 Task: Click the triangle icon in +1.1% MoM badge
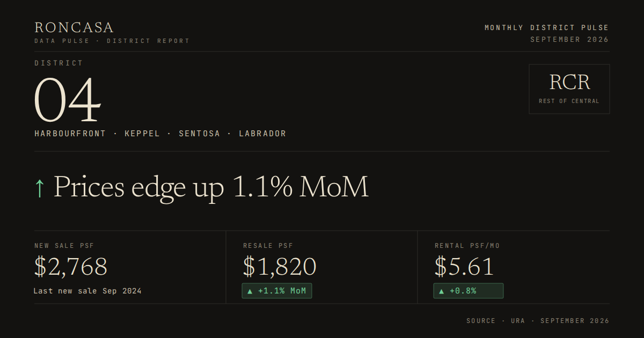(250, 291)
